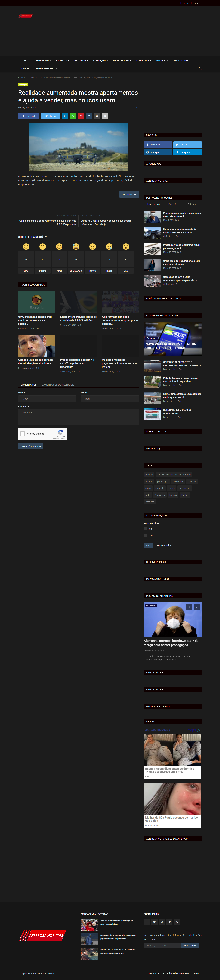Pick the Uau surprised emoji
This screenshot has height=980, width=220.
coord(126,247)
